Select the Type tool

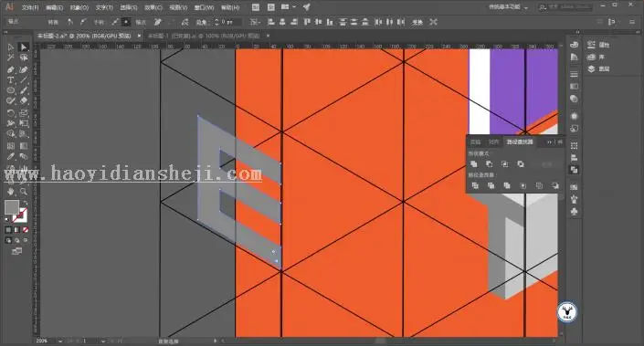(x=11, y=80)
